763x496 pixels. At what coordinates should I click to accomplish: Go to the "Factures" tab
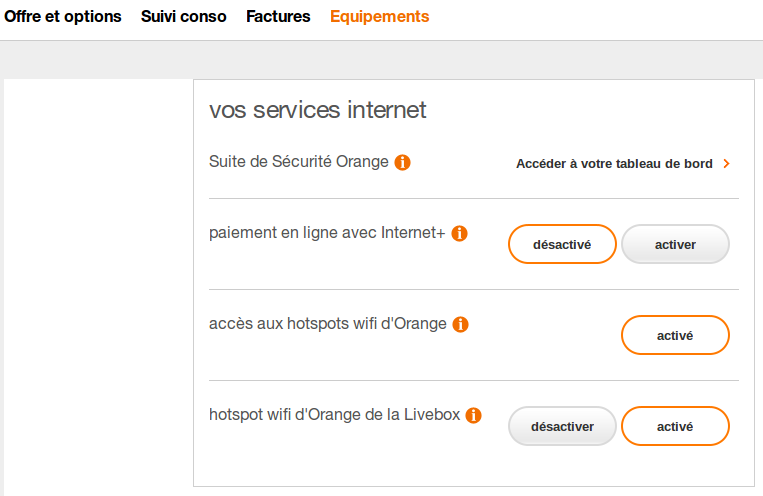coord(278,17)
